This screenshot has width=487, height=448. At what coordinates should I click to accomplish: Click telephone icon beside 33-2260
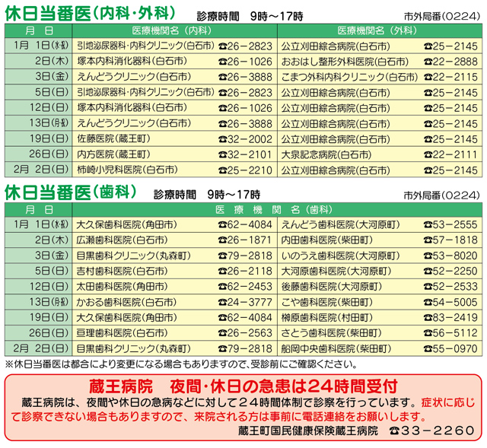[x=394, y=431]
